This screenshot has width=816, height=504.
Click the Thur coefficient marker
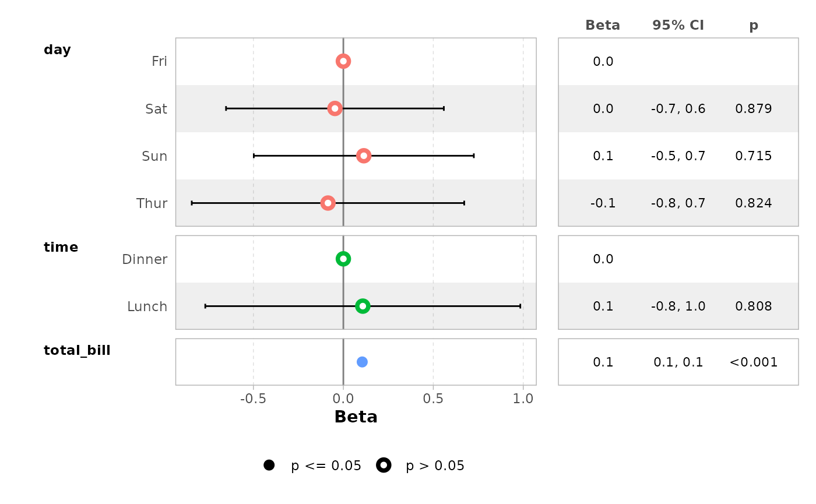pos(328,203)
